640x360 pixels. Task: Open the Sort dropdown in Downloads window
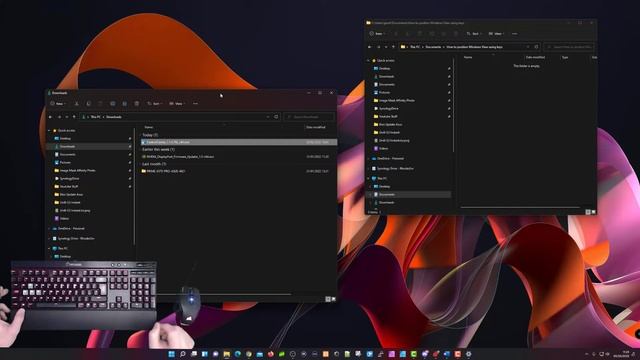coord(154,104)
